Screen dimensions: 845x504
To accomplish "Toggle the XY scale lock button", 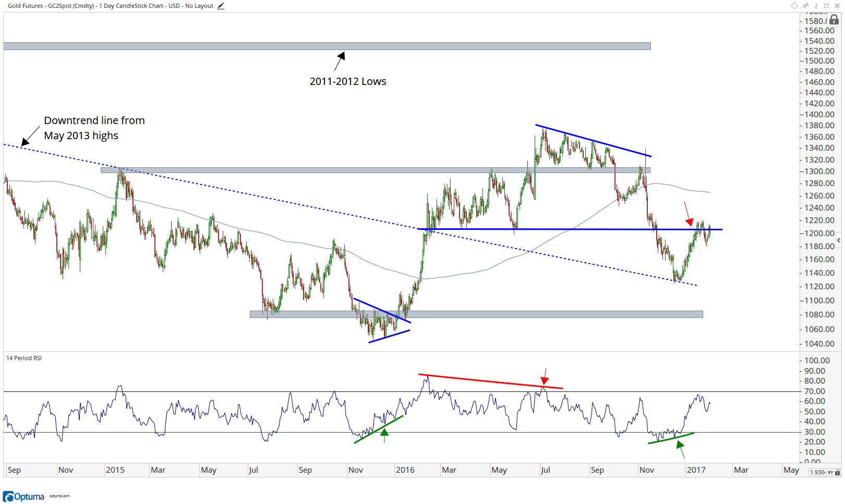I will point(834,472).
